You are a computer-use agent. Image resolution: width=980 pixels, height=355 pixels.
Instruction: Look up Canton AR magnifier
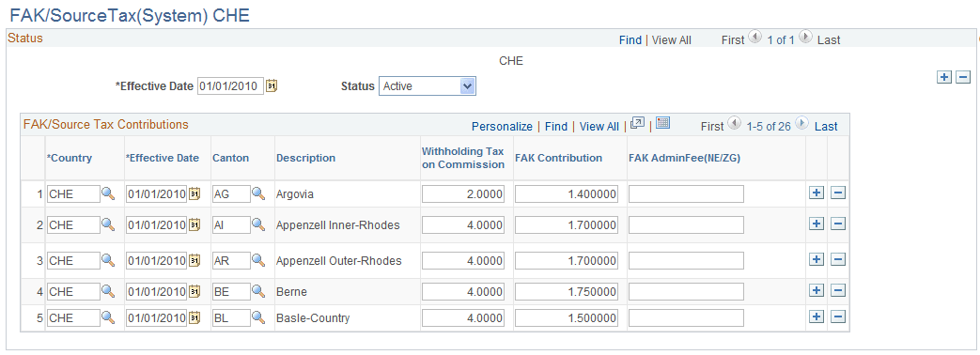(258, 260)
